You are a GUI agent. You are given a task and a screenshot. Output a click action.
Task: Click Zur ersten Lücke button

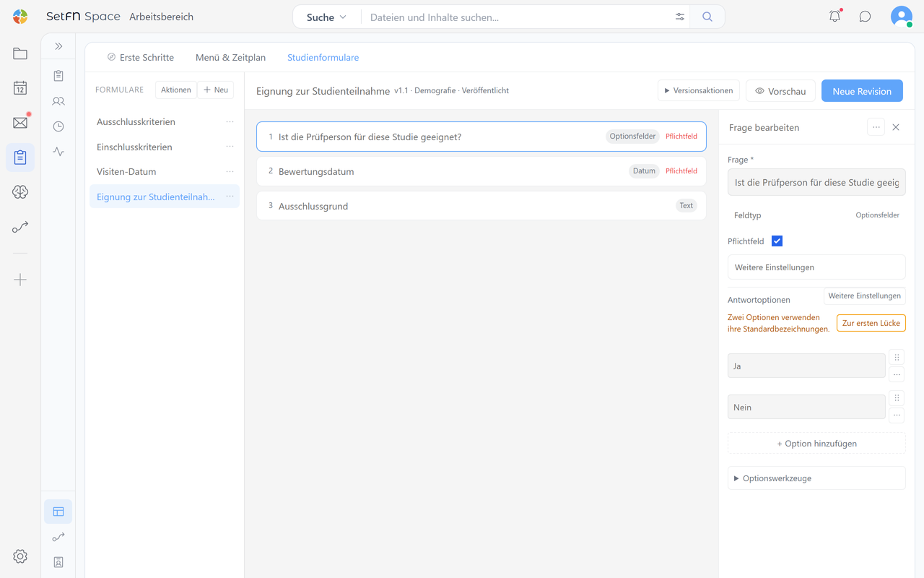871,323
